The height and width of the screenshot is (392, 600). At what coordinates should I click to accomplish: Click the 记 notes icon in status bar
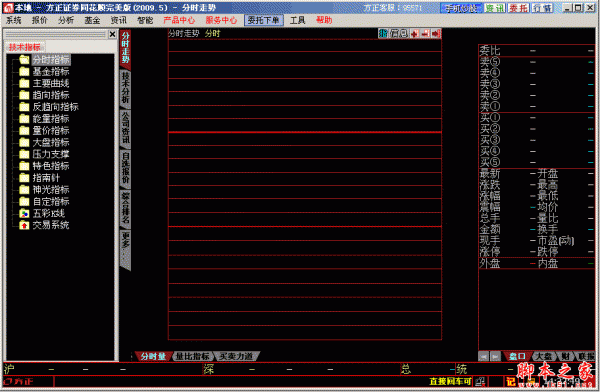[x=510, y=381]
